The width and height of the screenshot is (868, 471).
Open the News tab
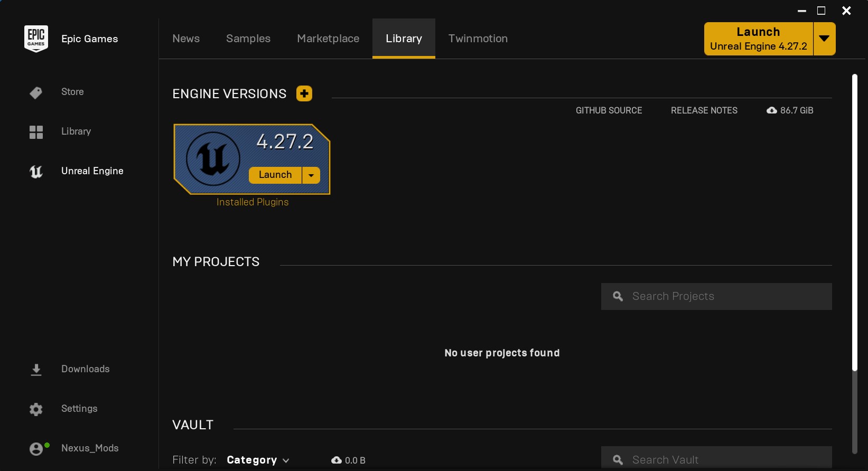click(186, 39)
